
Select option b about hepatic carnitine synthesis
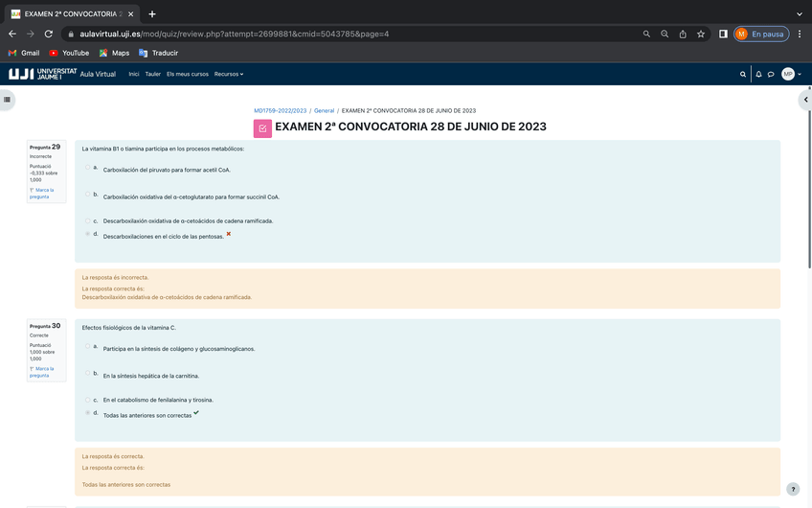[x=87, y=373]
